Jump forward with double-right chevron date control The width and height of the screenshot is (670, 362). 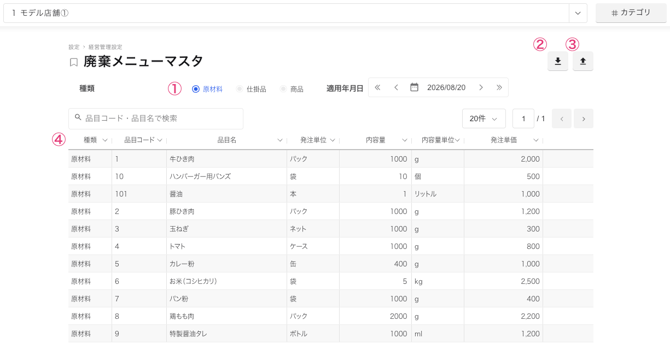(499, 87)
